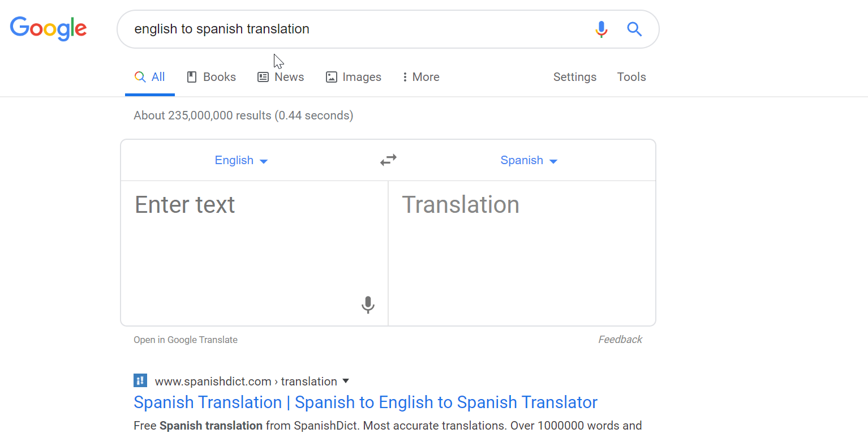The height and width of the screenshot is (433, 868).
Task: Switch to the Books tab
Action: [x=211, y=77]
